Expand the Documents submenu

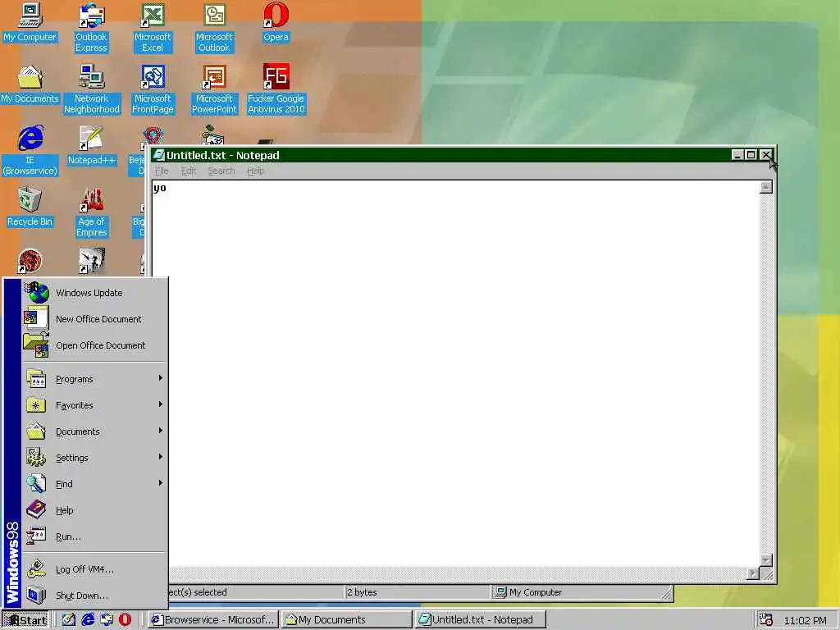point(95,431)
